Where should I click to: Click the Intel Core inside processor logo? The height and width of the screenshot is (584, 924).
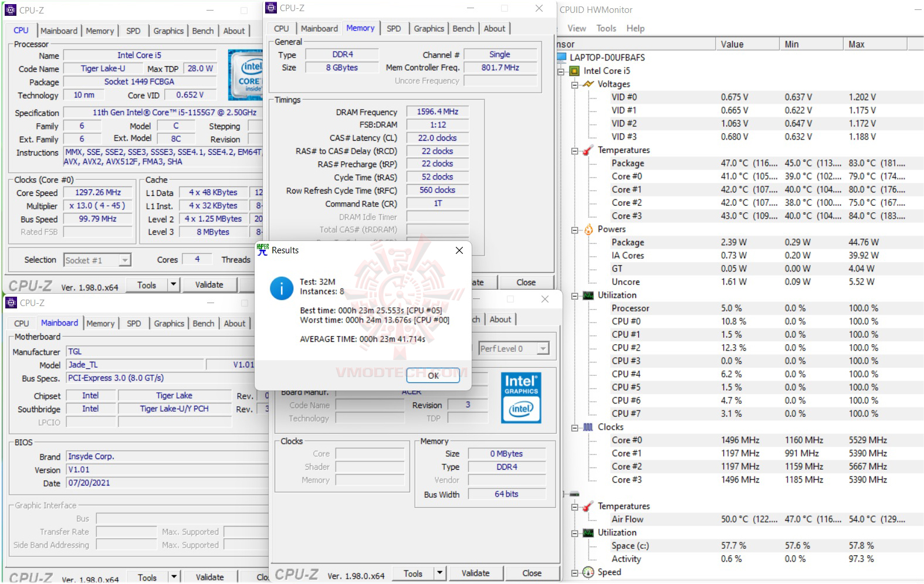246,74
